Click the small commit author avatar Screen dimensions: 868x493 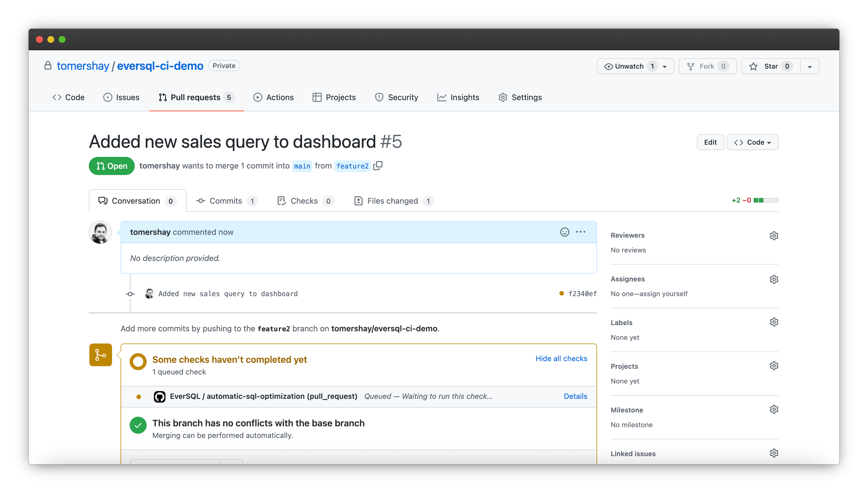149,294
